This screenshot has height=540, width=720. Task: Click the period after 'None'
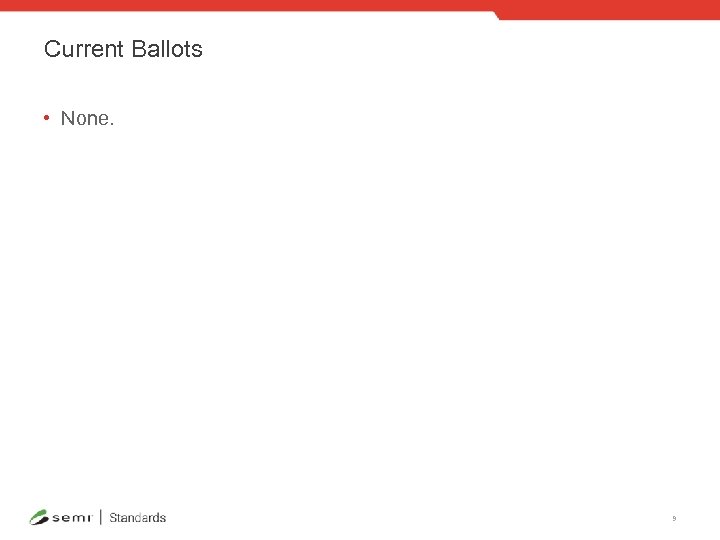pos(113,123)
